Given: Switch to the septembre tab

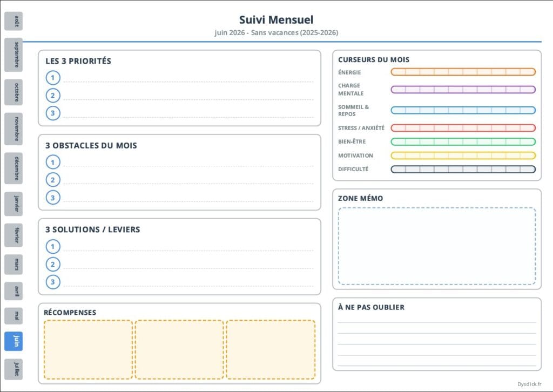Looking at the screenshot, I should (14, 55).
